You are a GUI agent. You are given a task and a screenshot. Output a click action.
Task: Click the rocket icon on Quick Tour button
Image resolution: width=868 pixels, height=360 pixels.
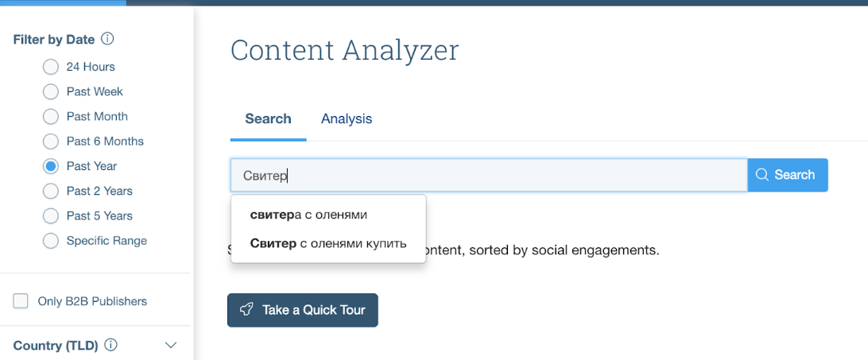tap(246, 310)
